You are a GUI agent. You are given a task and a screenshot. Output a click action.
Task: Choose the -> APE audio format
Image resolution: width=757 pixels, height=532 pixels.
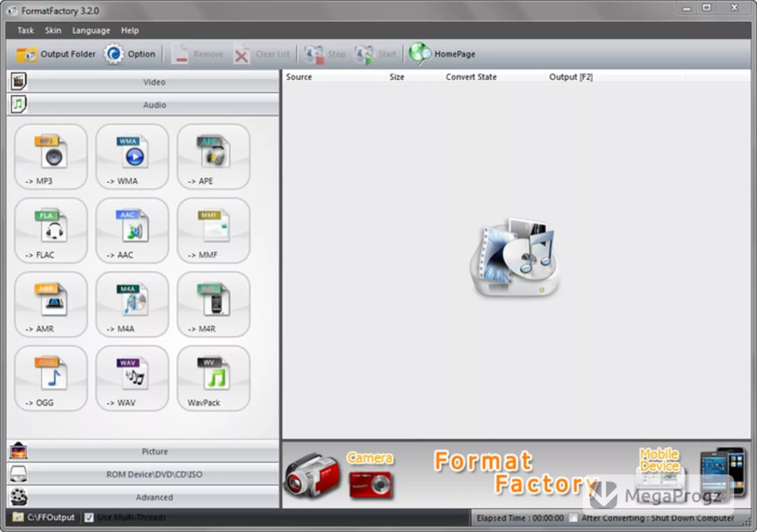coord(213,156)
